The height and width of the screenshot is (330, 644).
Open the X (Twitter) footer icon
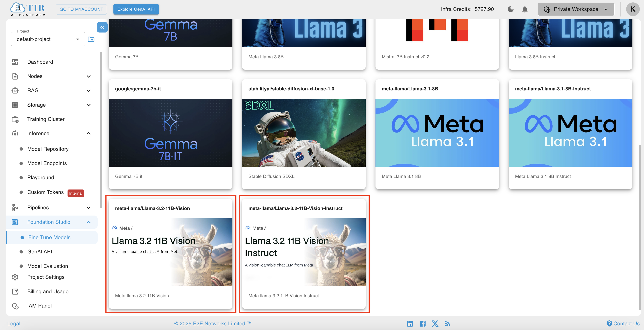[x=435, y=324]
